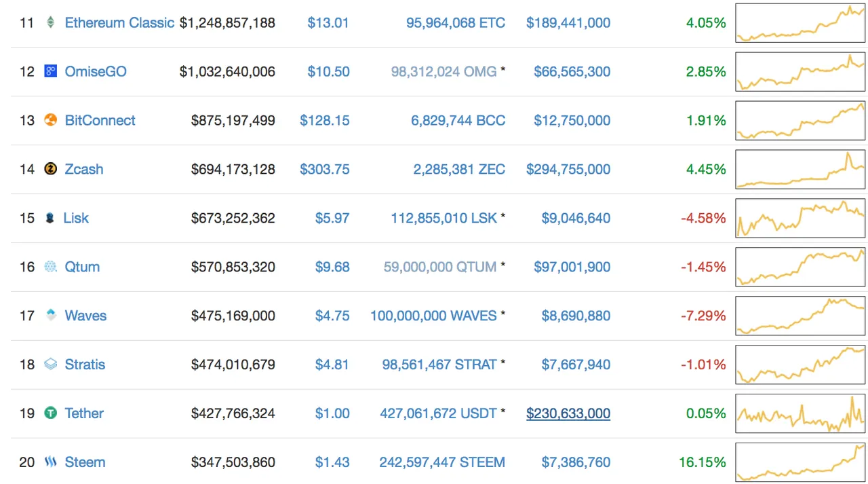This screenshot has height=484, width=868.
Task: Click Waves price $4.75
Action: pyautogui.click(x=332, y=316)
